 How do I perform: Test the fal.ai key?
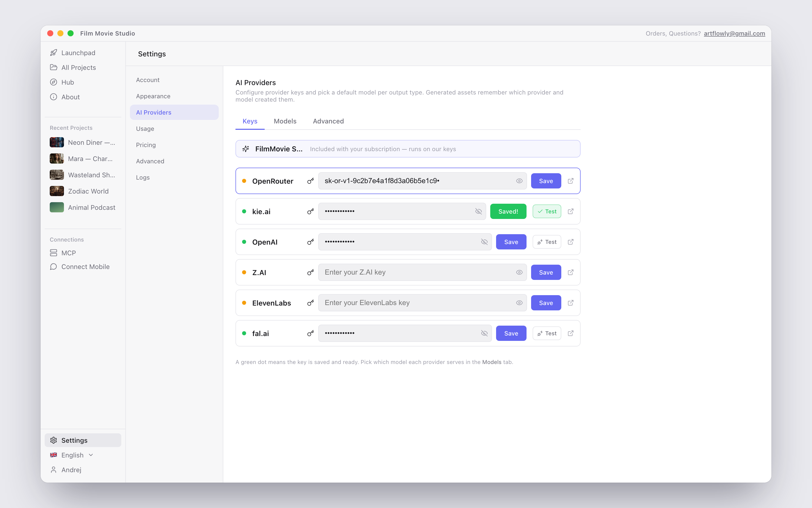click(547, 333)
